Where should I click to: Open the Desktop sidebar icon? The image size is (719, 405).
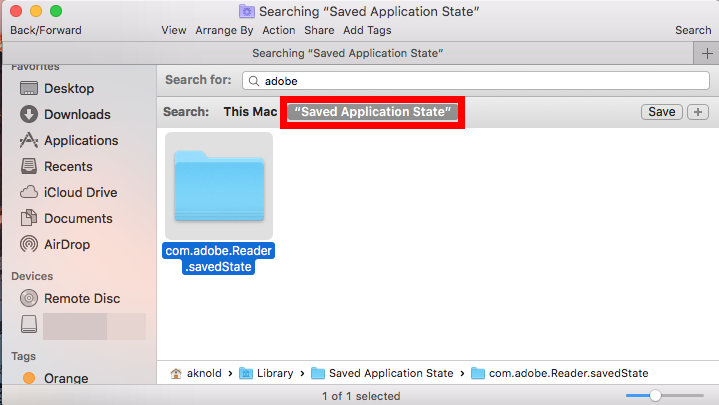click(x=29, y=89)
